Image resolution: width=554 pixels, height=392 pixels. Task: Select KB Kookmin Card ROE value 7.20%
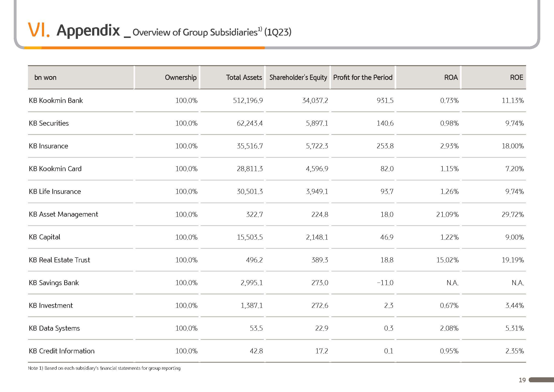514,169
